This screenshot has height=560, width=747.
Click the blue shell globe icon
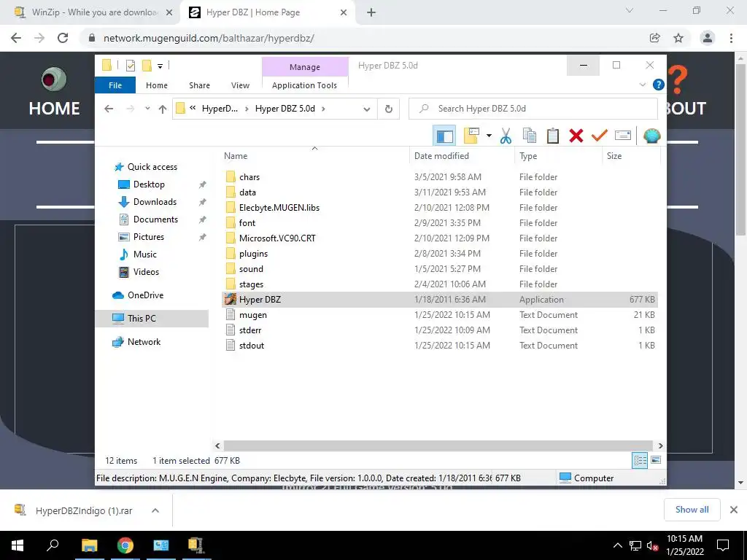coord(651,136)
